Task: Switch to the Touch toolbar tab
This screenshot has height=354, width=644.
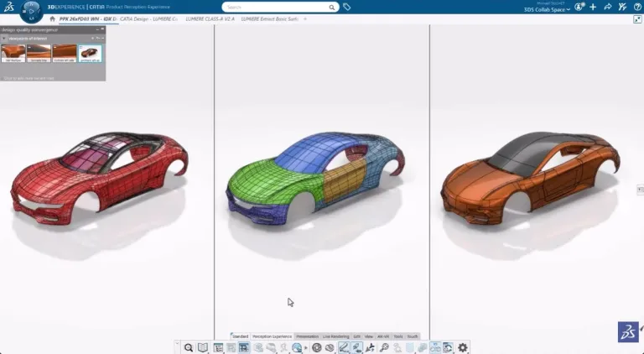Action: click(x=413, y=336)
